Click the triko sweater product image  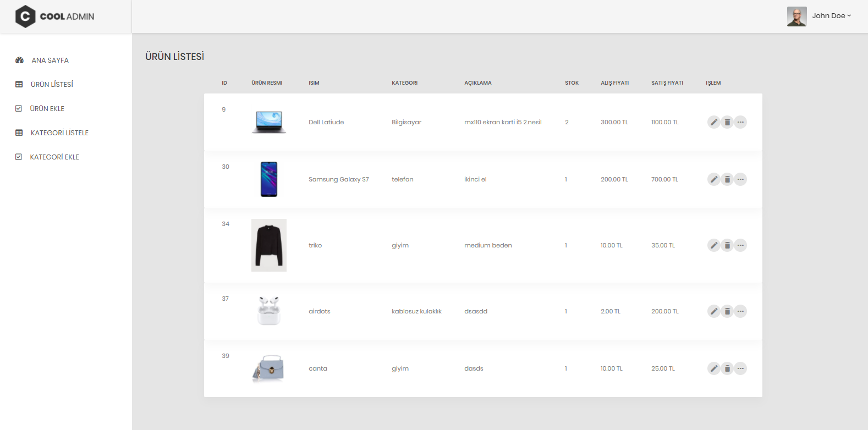coord(269,245)
